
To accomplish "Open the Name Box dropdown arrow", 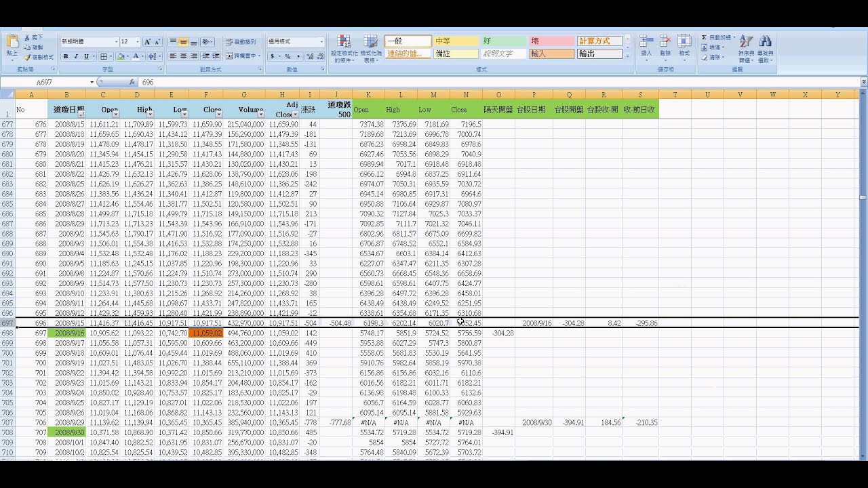I will (92, 82).
